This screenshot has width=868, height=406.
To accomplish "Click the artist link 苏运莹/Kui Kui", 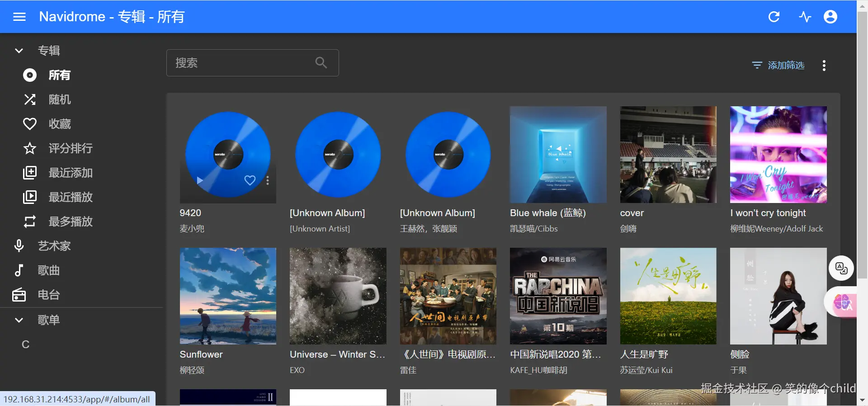I will [x=646, y=370].
